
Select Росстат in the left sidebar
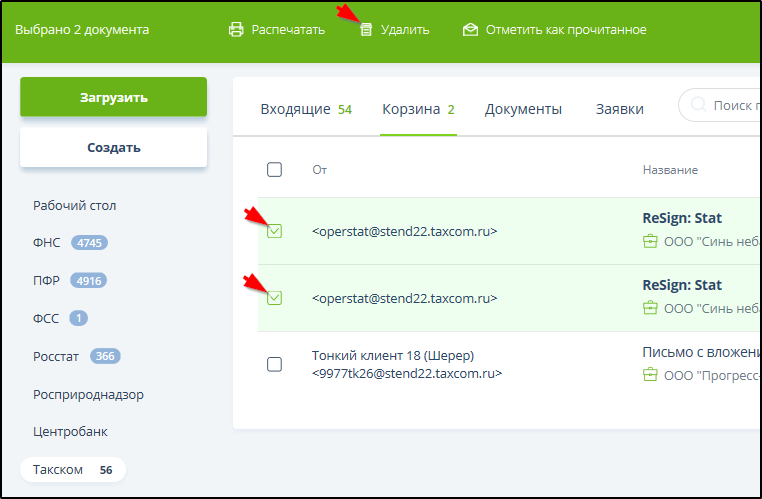58,356
